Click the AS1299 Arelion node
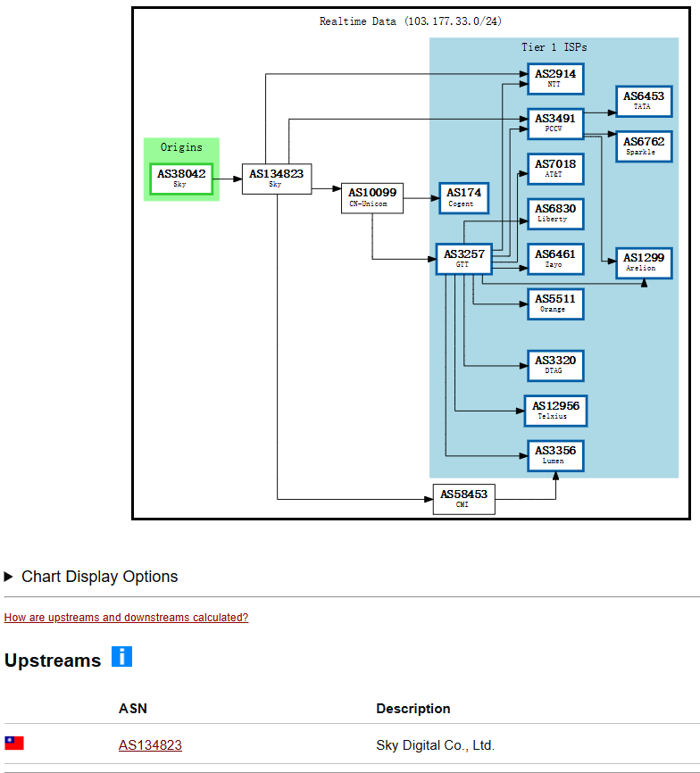This screenshot has height=773, width=700. (x=644, y=262)
